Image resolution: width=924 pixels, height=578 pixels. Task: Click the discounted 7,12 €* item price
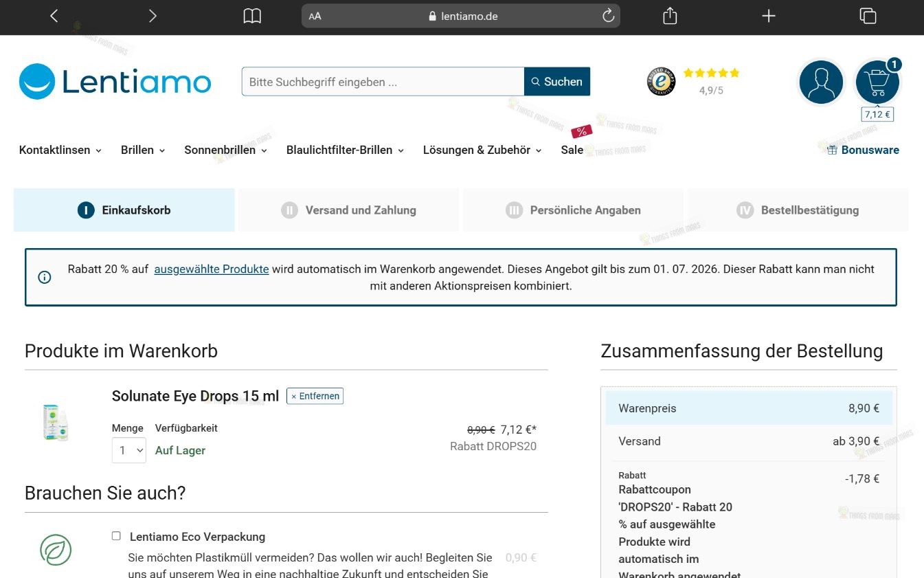[x=519, y=430]
